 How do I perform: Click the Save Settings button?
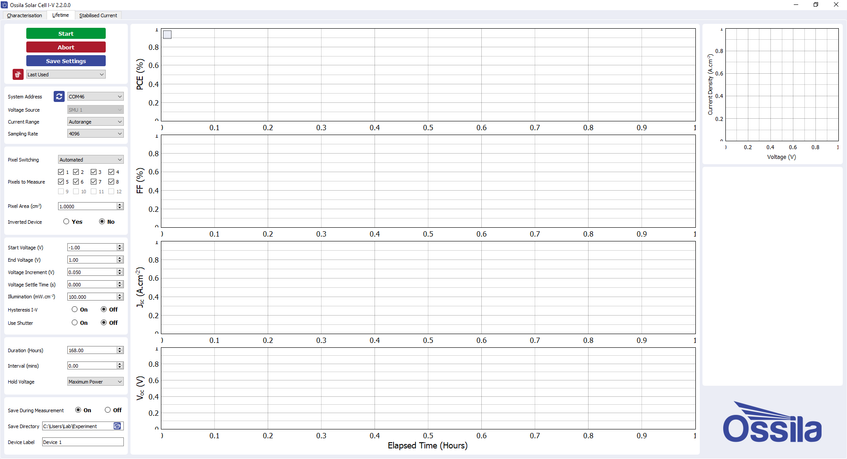(x=66, y=61)
